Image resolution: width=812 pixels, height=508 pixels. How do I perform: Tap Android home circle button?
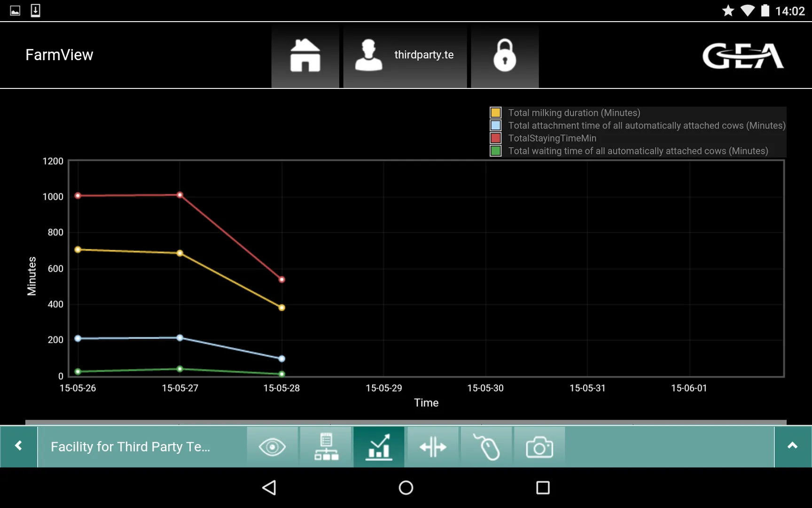(x=406, y=488)
